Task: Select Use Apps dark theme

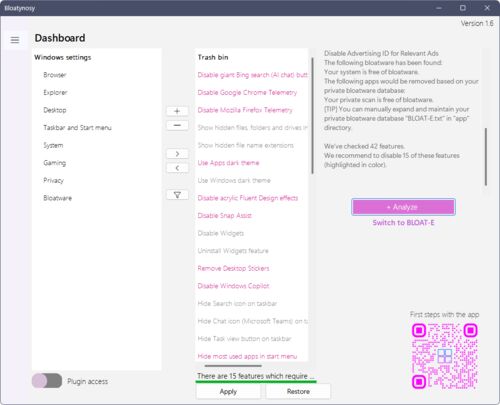Action: pyautogui.click(x=228, y=163)
